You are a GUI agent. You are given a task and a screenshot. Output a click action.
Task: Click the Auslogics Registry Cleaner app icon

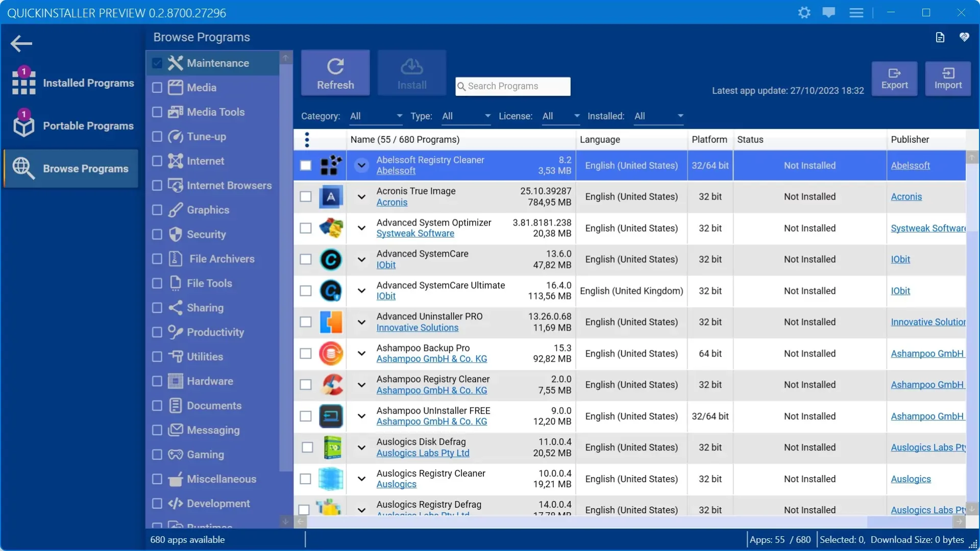[x=331, y=479]
